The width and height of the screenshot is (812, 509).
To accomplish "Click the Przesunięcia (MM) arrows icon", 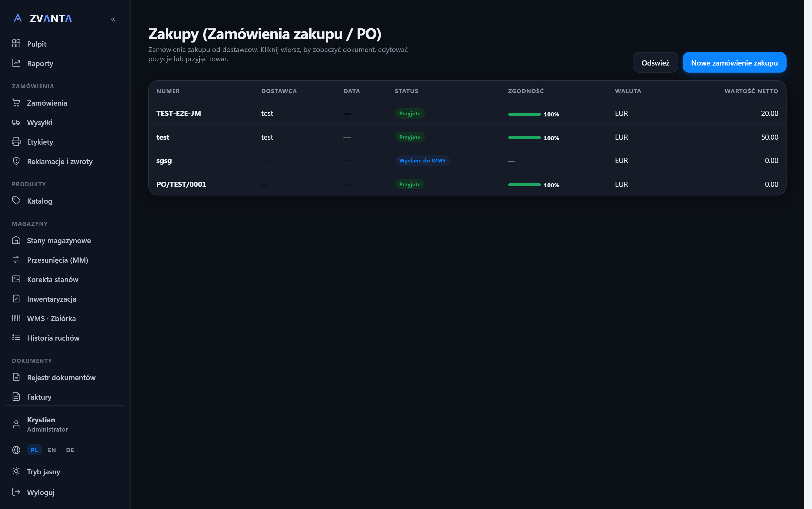I will point(16,260).
